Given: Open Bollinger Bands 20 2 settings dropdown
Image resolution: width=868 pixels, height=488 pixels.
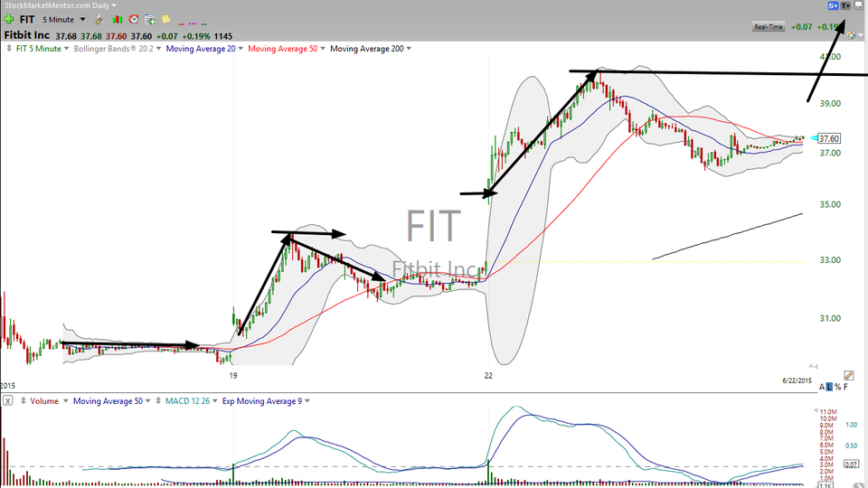Looking at the screenshot, I should tap(159, 49).
